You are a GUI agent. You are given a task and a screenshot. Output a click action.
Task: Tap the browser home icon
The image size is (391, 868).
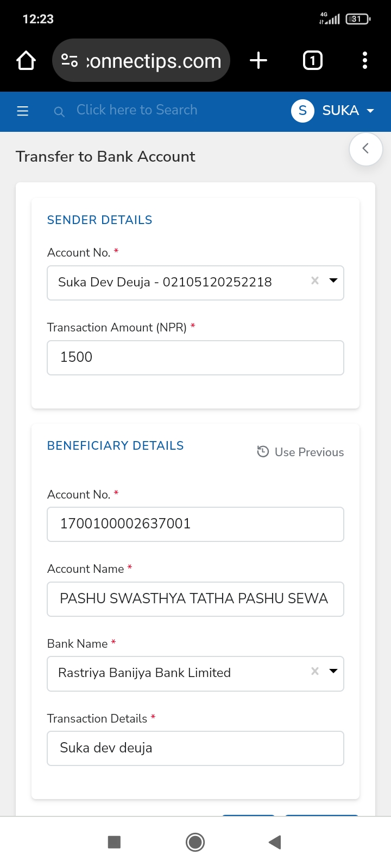26,60
